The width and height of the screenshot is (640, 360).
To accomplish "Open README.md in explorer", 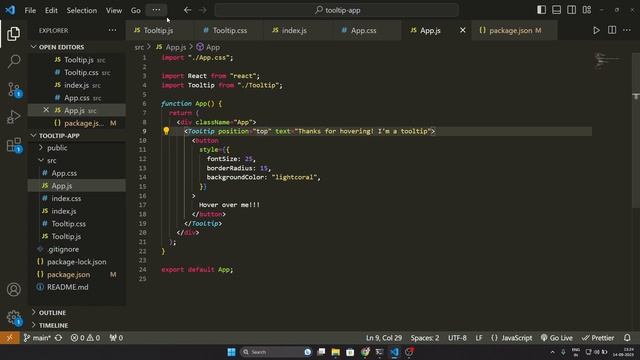I will (67, 287).
